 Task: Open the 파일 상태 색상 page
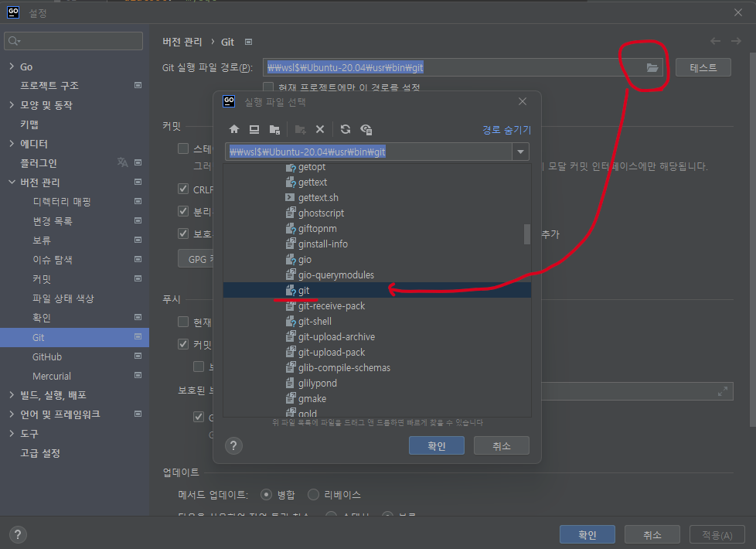click(x=63, y=298)
